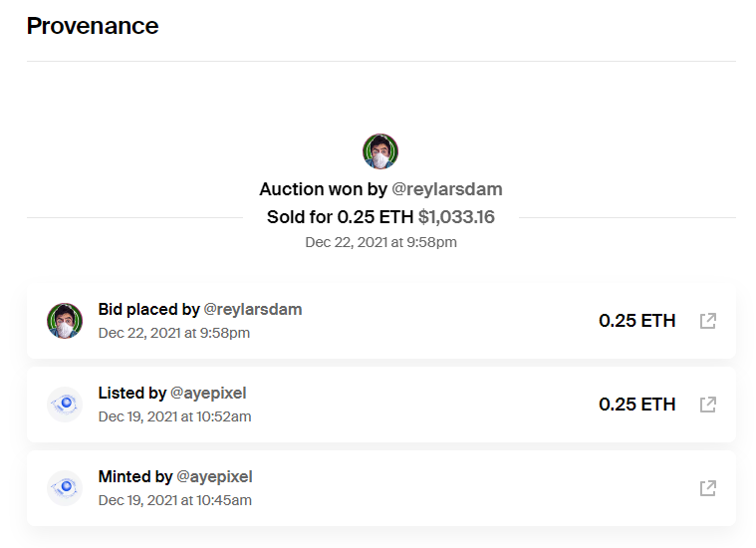Click the Dec 19 10:45am minting timestamp
Image resolution: width=756 pixels, height=548 pixels.
pyautogui.click(x=174, y=500)
